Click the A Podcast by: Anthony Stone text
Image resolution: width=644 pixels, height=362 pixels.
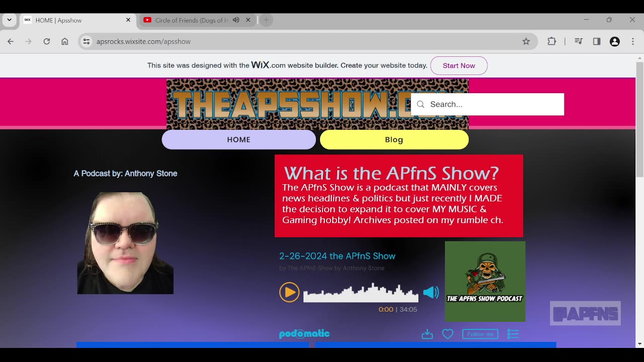coord(125,173)
